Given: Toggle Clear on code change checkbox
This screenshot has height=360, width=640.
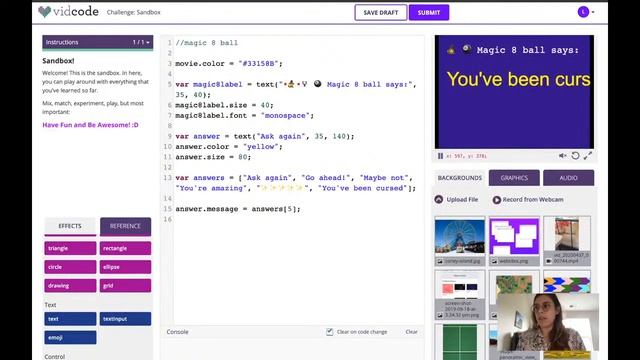Looking at the screenshot, I should [x=329, y=332].
